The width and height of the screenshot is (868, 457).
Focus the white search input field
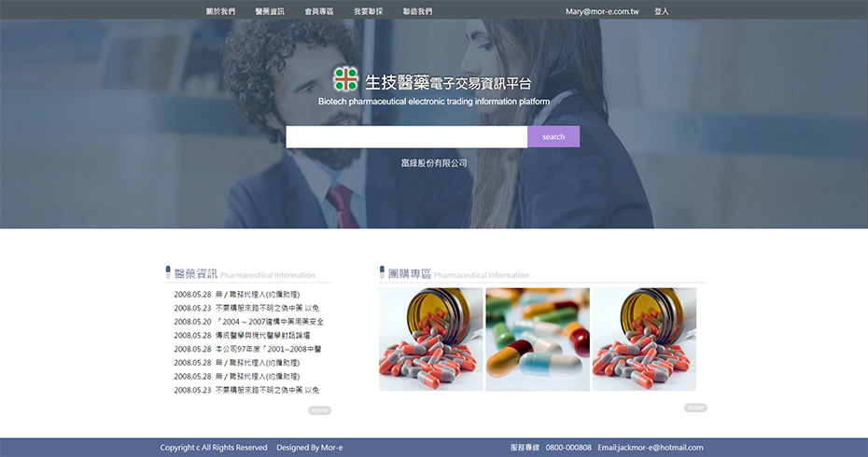[x=406, y=137]
